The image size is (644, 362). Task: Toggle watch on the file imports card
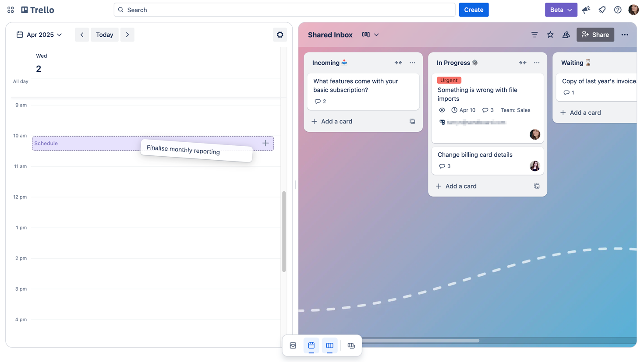442,110
